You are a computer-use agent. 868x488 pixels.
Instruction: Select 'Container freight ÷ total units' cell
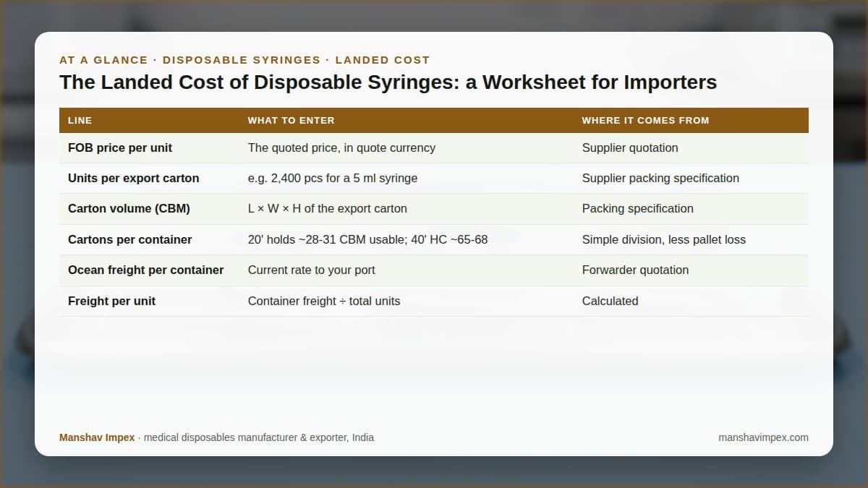[323, 301]
